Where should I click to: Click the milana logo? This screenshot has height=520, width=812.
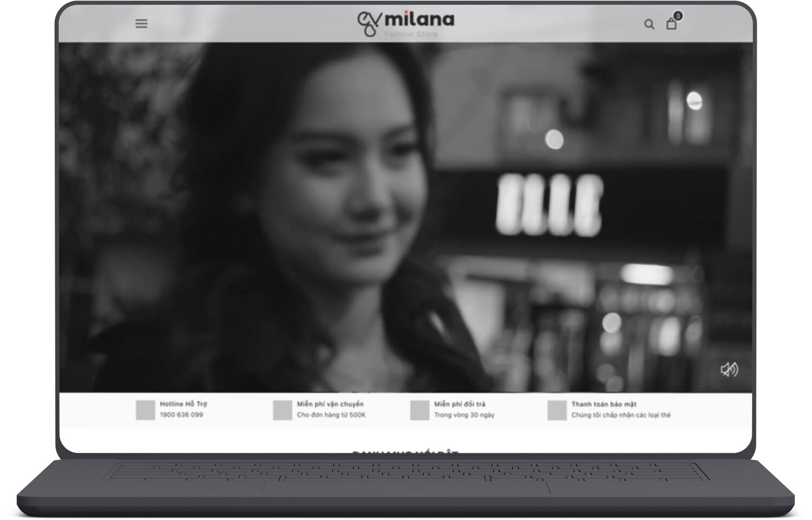click(406, 22)
